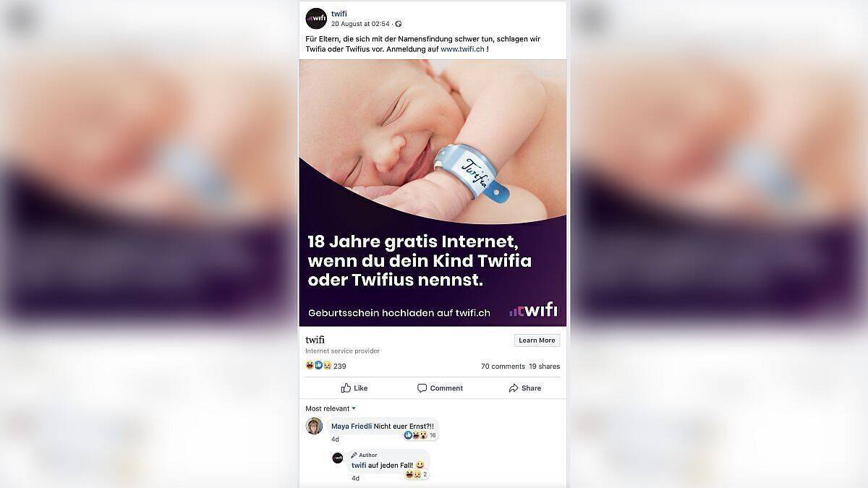Open the www.twifi.ch link in post
This screenshot has height=488, width=868.
pyautogui.click(x=462, y=49)
